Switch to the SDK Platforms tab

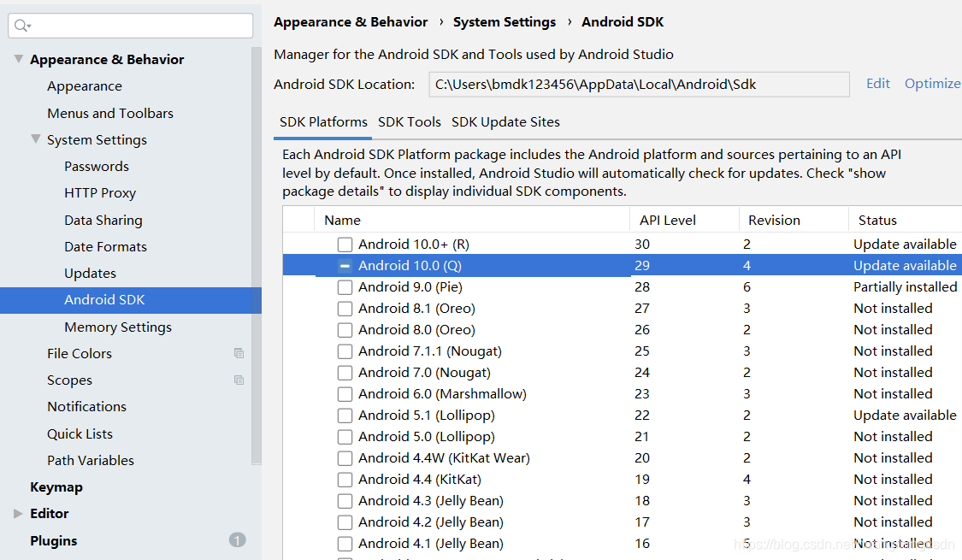(x=323, y=122)
